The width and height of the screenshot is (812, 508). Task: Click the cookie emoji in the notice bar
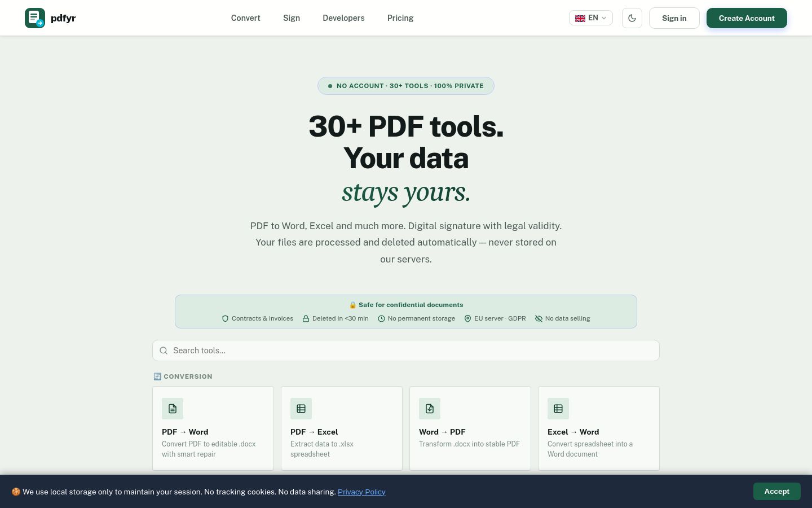(x=16, y=492)
